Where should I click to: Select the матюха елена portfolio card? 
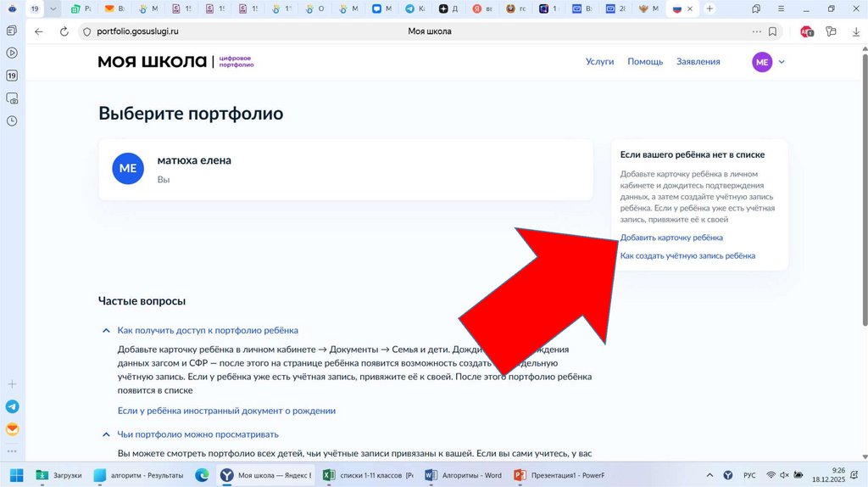click(346, 170)
